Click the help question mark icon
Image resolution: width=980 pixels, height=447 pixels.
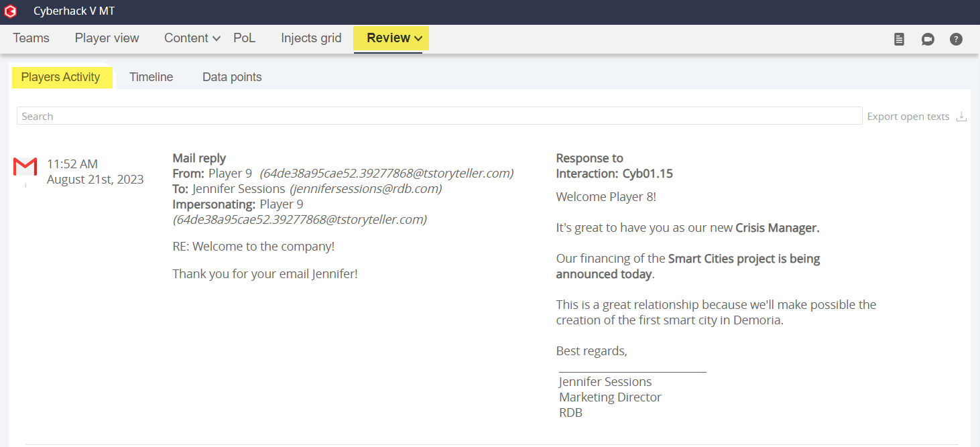pyautogui.click(x=956, y=39)
